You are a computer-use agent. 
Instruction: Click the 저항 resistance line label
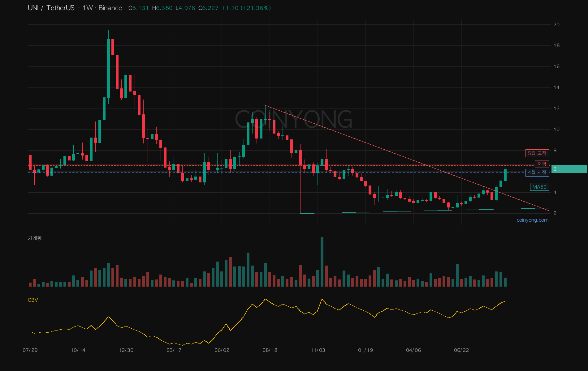click(x=542, y=164)
